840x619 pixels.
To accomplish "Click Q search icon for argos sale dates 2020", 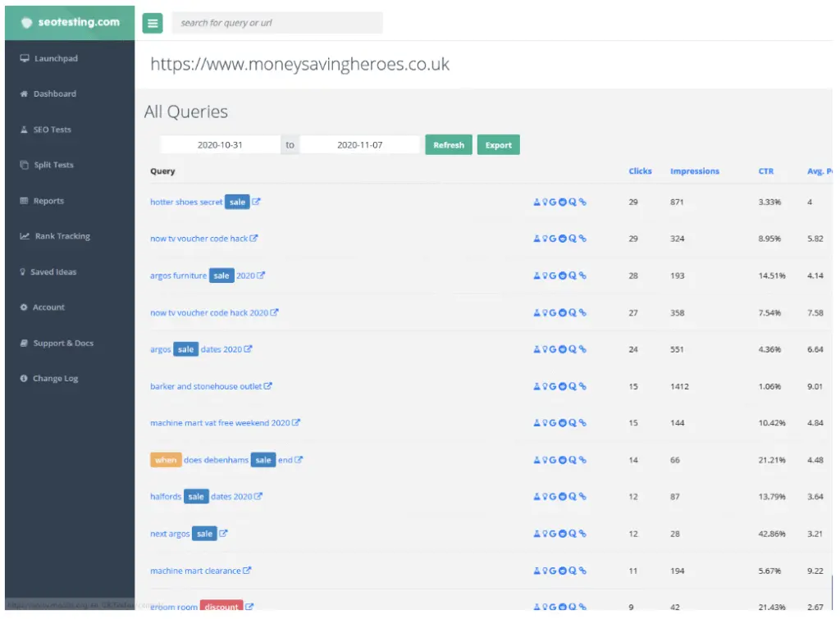I will point(573,349).
